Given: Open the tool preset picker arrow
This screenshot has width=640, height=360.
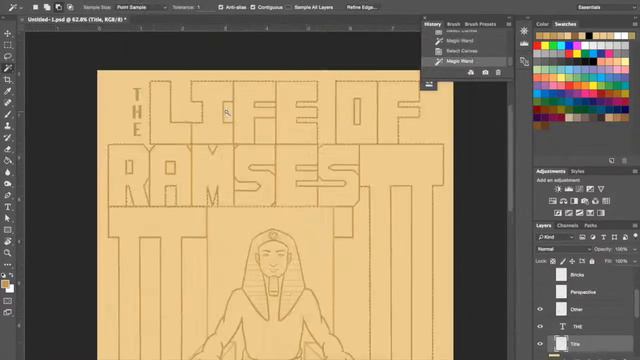Looking at the screenshot, I should pyautogui.click(x=21, y=8).
